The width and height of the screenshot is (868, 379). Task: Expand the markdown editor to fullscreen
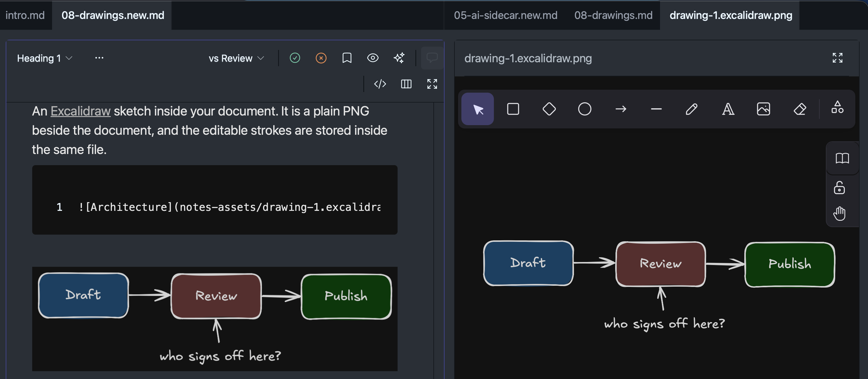[x=432, y=84]
